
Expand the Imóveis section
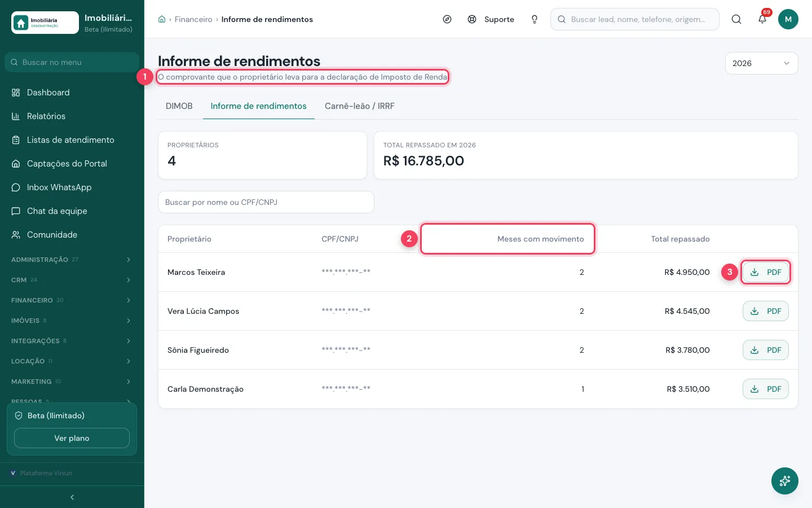[72, 321]
